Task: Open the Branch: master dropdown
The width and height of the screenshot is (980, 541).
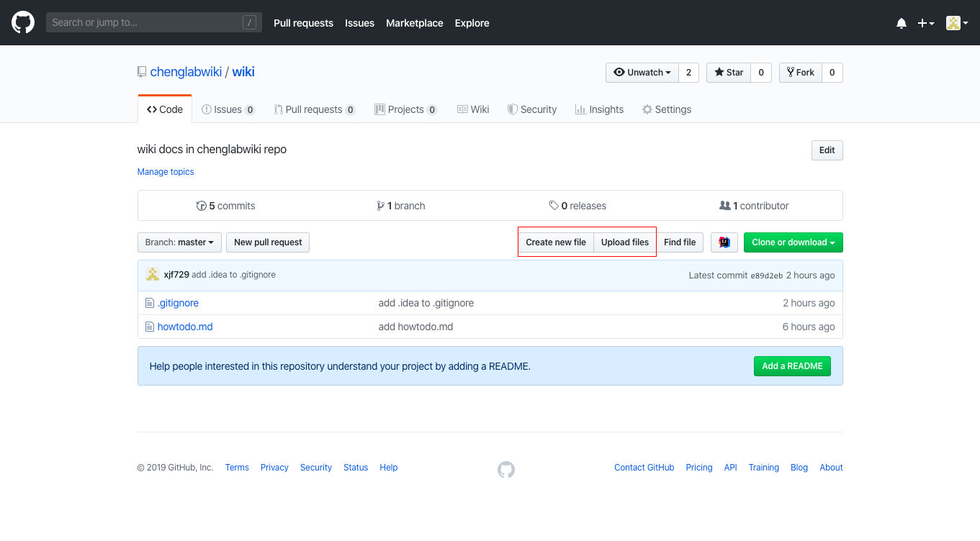Action: pos(179,242)
